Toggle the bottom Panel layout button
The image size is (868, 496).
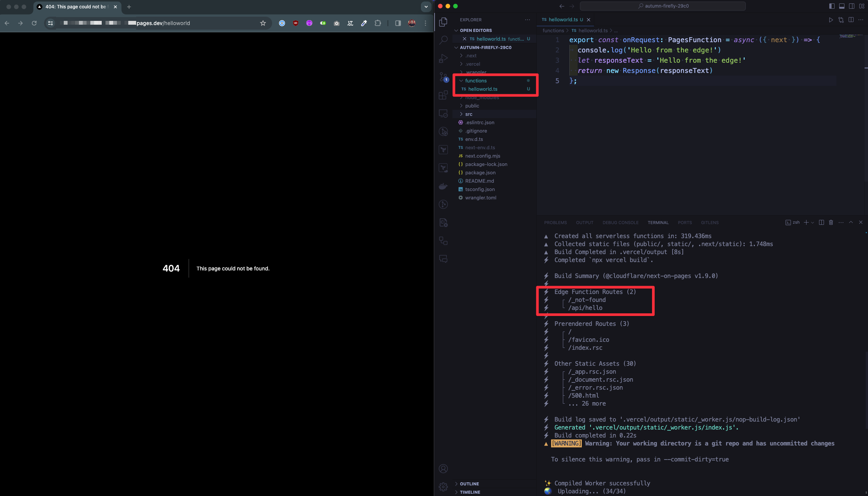pos(841,6)
